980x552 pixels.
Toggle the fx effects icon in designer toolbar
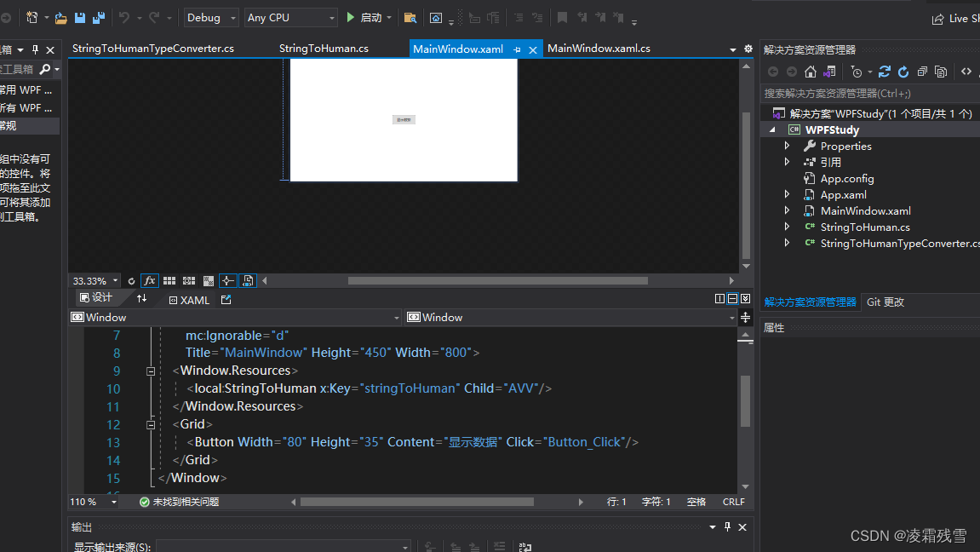pyautogui.click(x=149, y=280)
